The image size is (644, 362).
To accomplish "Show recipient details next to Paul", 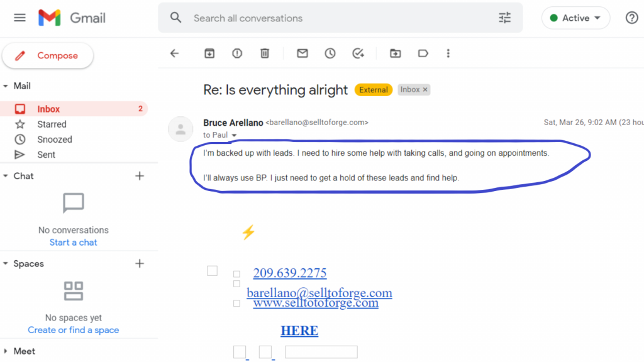I will (x=234, y=136).
